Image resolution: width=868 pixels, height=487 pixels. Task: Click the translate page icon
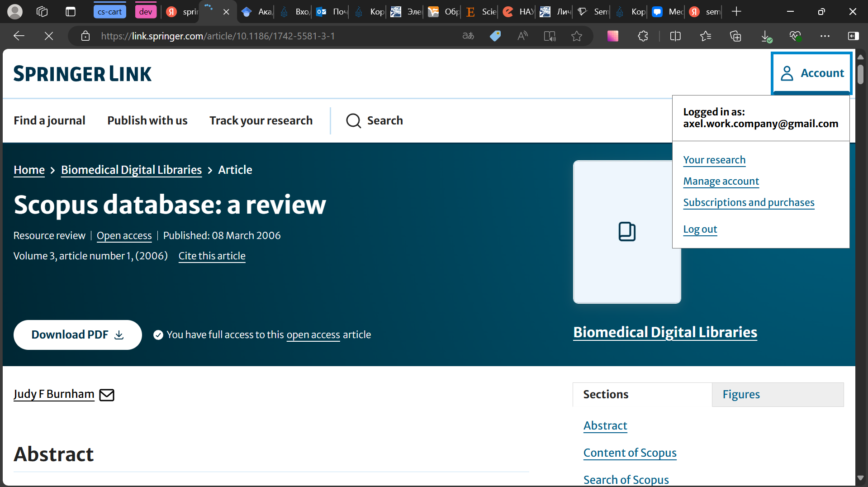pyautogui.click(x=468, y=36)
